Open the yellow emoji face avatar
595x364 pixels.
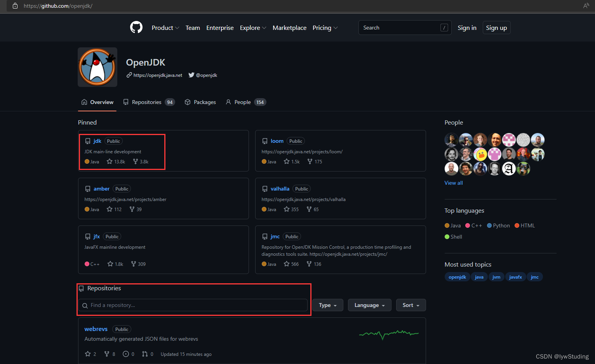(x=480, y=154)
